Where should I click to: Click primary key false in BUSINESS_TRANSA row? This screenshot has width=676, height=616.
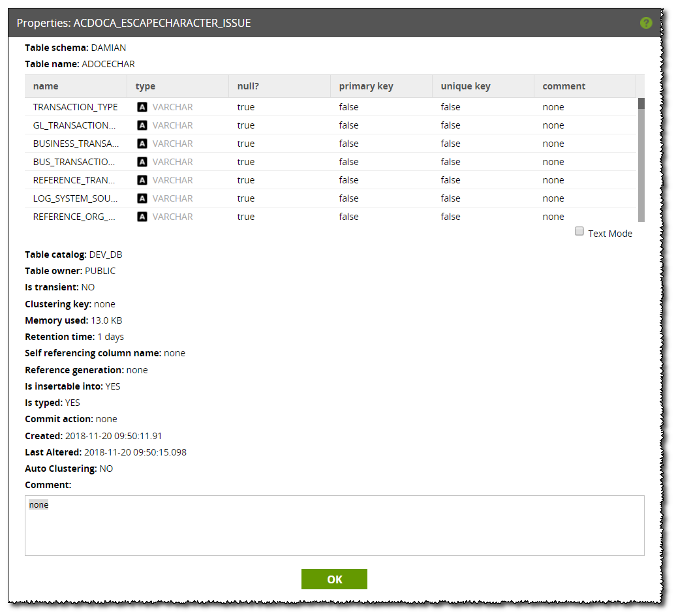coord(348,144)
